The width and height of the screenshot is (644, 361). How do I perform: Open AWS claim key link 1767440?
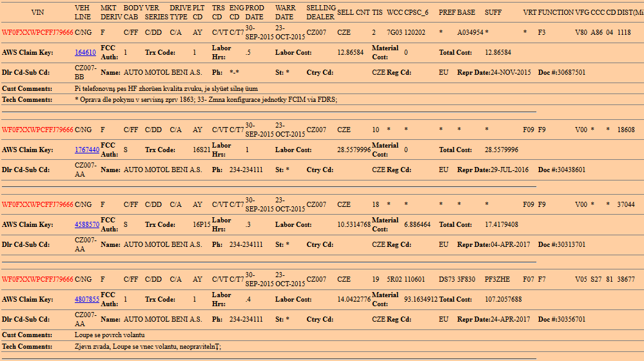click(x=87, y=150)
